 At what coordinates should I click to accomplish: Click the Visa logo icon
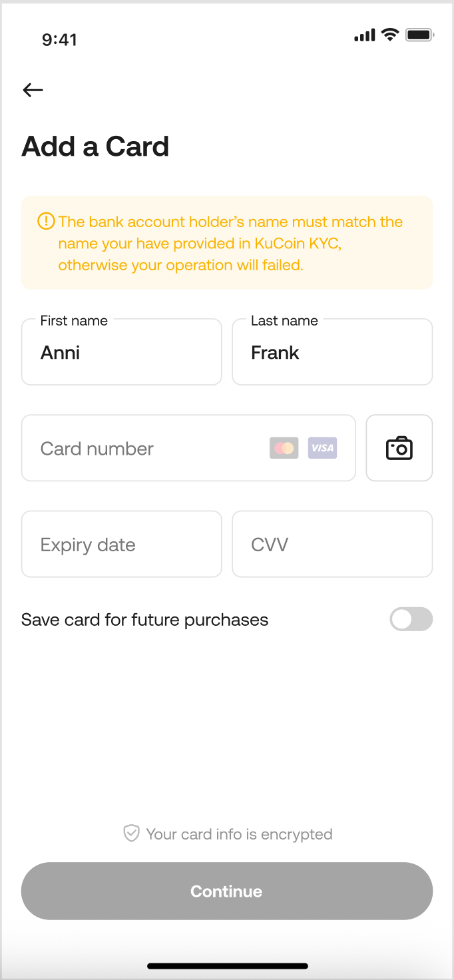click(322, 448)
